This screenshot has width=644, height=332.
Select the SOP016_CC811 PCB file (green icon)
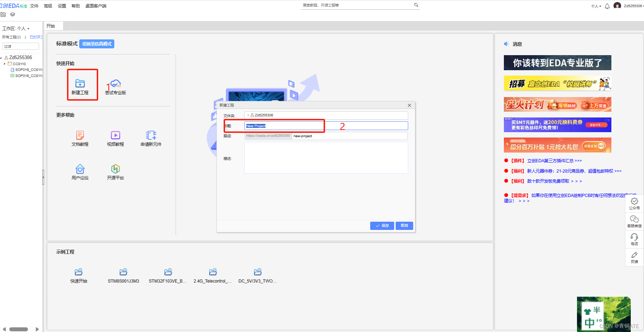(x=27, y=76)
